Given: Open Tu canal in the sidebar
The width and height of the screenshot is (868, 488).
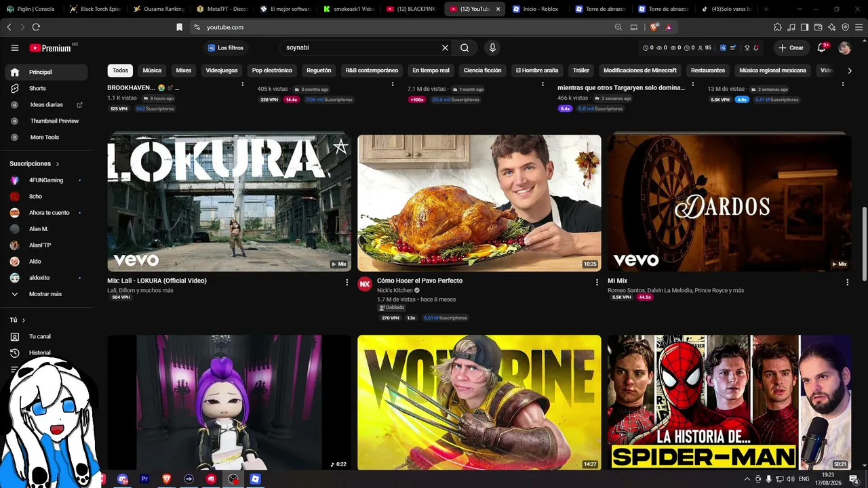Looking at the screenshot, I should coord(46,336).
